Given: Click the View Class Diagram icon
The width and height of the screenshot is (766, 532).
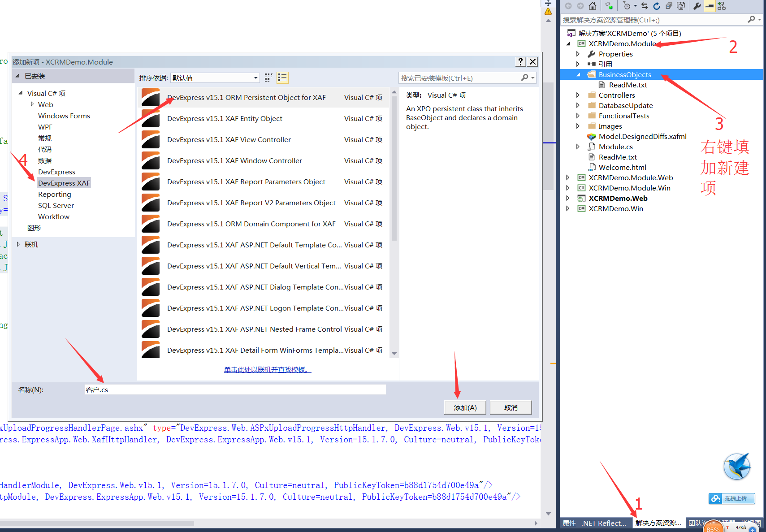Looking at the screenshot, I should 722,6.
